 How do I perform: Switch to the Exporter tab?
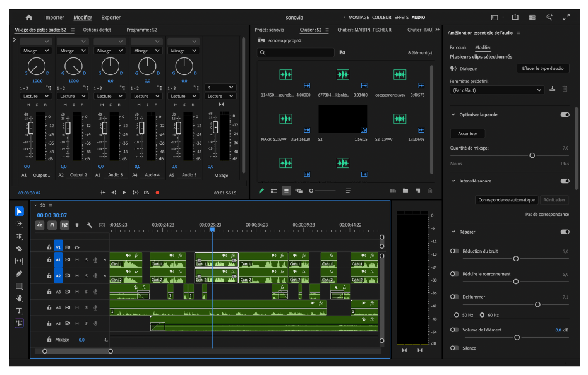[111, 17]
